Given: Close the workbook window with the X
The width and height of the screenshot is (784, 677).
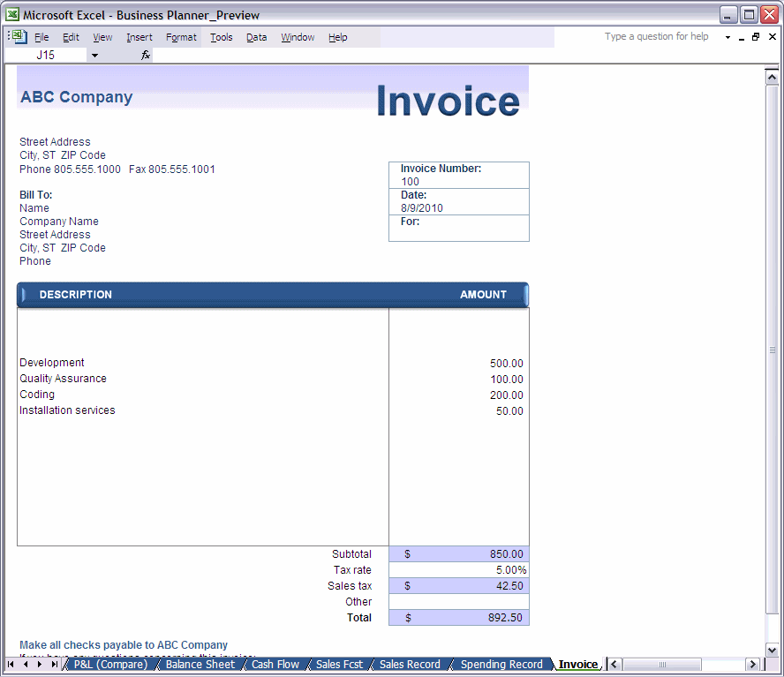Looking at the screenshot, I should coord(772,37).
